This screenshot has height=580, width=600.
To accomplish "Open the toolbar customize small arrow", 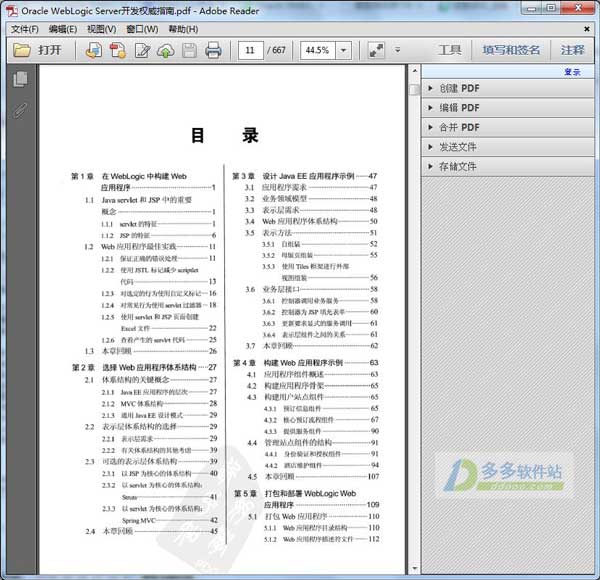I will [x=398, y=50].
